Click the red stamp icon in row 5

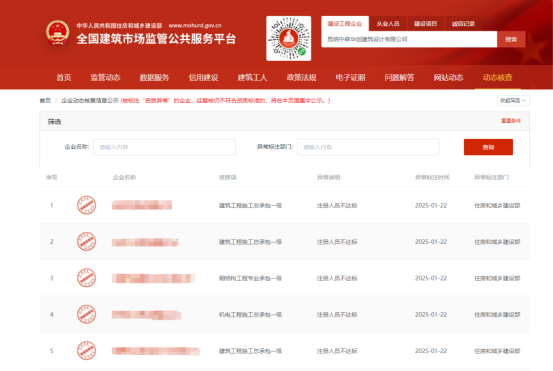(x=86, y=351)
